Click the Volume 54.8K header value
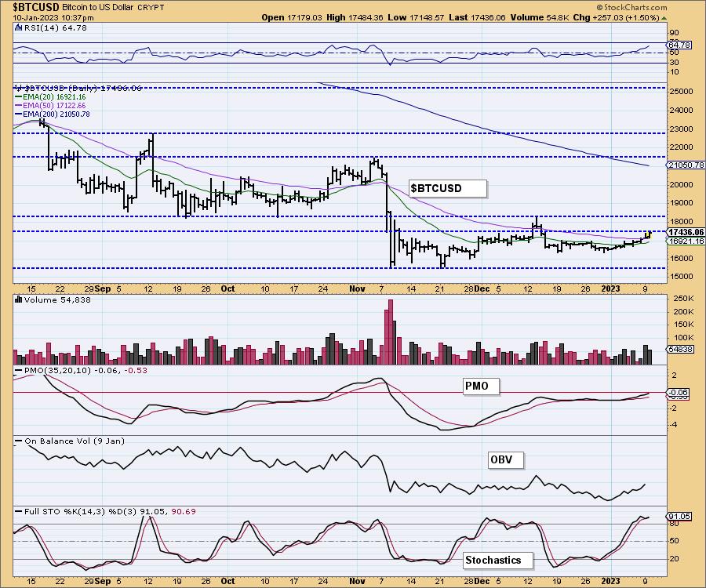This screenshot has width=706, height=588. click(x=540, y=17)
